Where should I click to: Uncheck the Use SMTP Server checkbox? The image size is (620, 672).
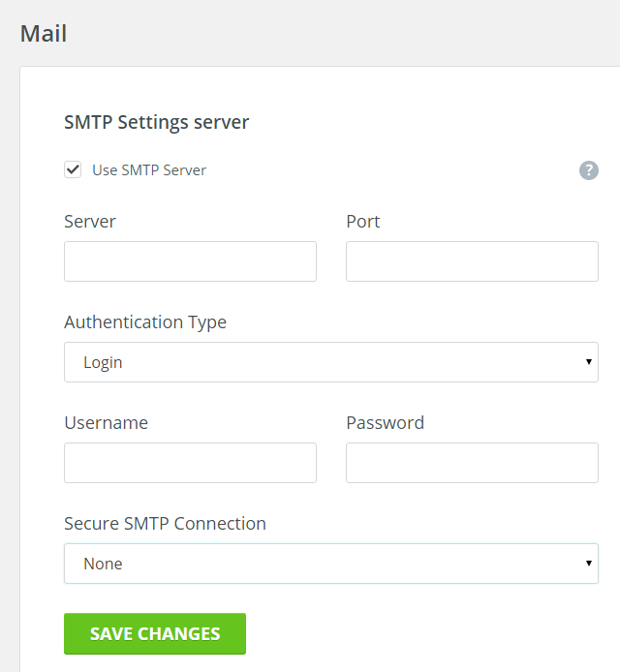tap(73, 169)
